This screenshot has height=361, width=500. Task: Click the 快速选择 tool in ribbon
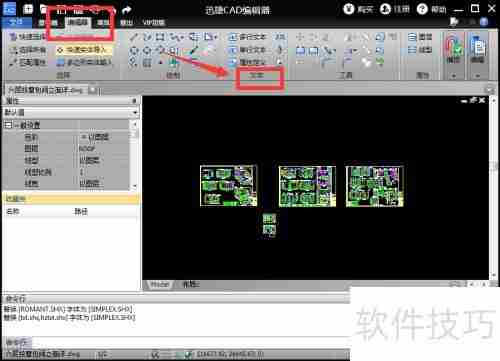(28, 37)
